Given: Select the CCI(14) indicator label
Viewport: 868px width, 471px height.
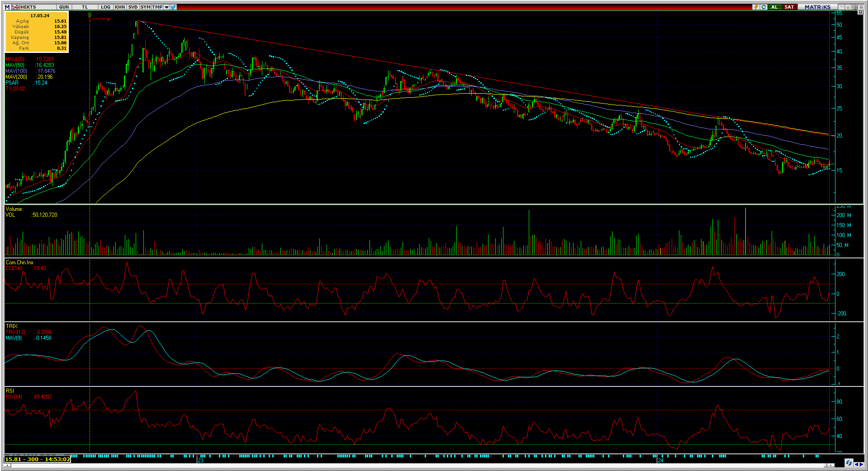Looking at the screenshot, I should (x=14, y=268).
